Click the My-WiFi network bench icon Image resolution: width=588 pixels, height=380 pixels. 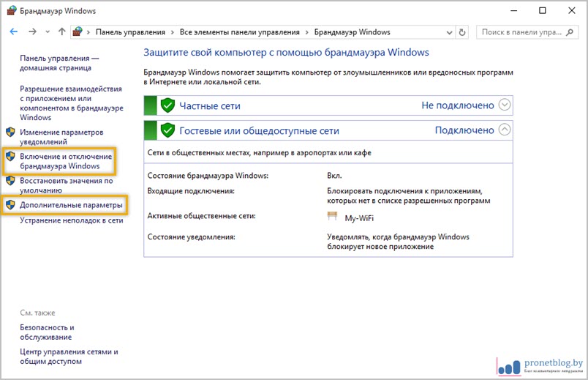(333, 217)
